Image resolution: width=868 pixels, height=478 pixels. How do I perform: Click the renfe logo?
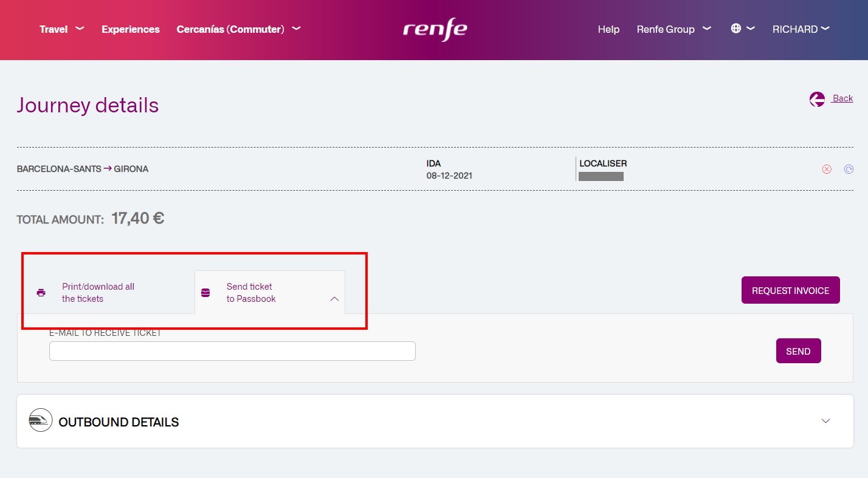435,29
